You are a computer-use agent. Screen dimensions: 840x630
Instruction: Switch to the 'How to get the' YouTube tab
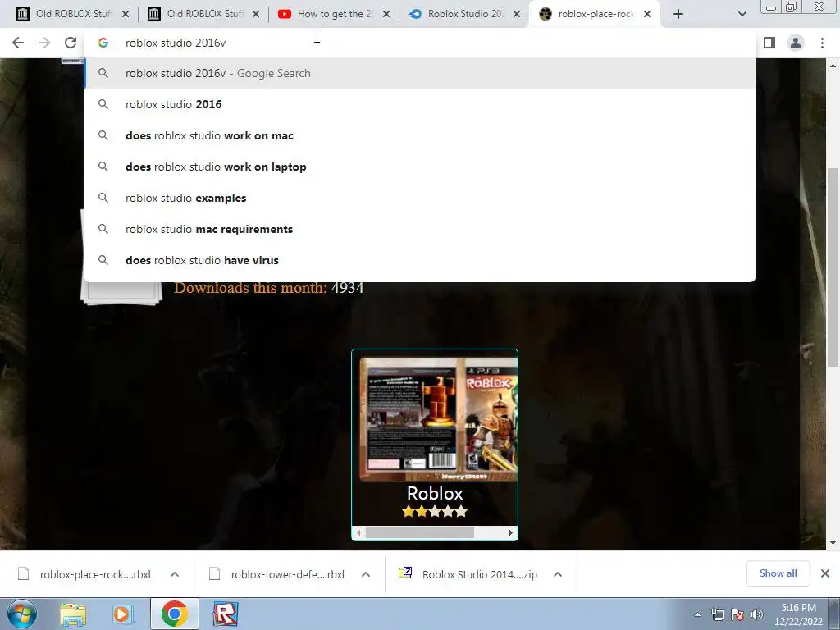(x=334, y=14)
